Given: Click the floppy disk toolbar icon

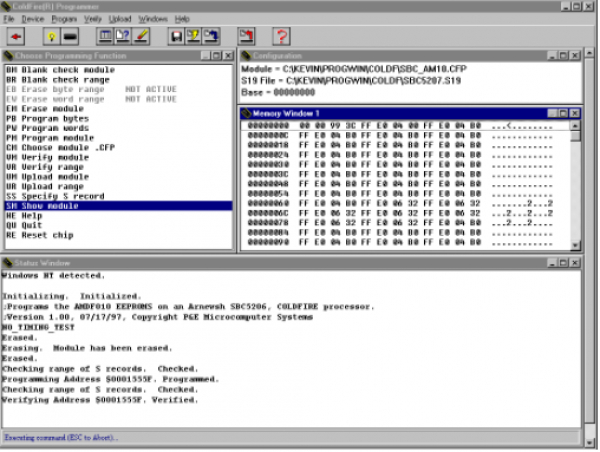Looking at the screenshot, I should click(176, 37).
